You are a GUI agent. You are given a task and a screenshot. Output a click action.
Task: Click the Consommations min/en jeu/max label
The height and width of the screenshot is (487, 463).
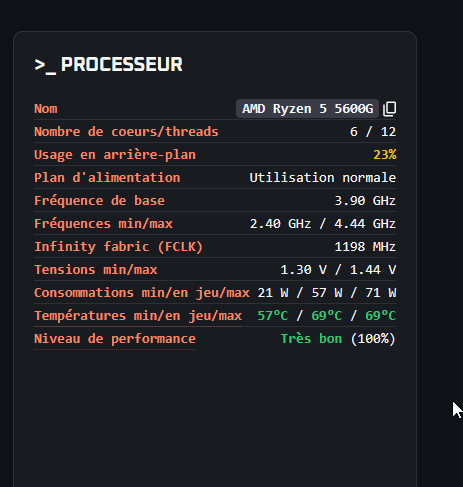point(142,293)
